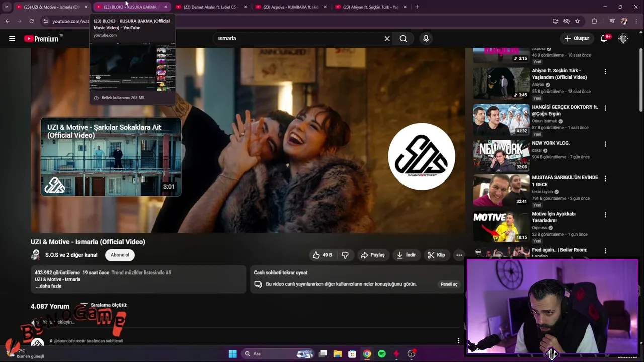Viewport: 644px width, 362px height.
Task: Open options for Motive İçin Ayakkabı video
Action: 605,215
